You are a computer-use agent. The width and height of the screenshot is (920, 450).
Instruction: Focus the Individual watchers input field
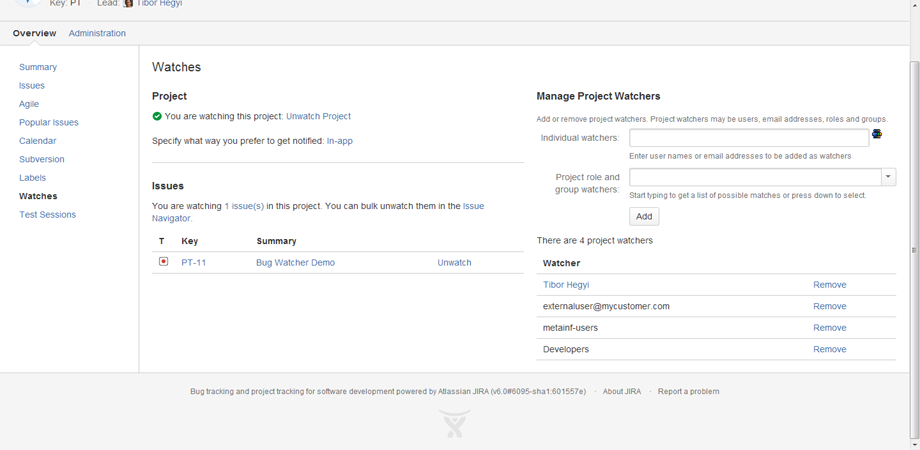pos(749,138)
